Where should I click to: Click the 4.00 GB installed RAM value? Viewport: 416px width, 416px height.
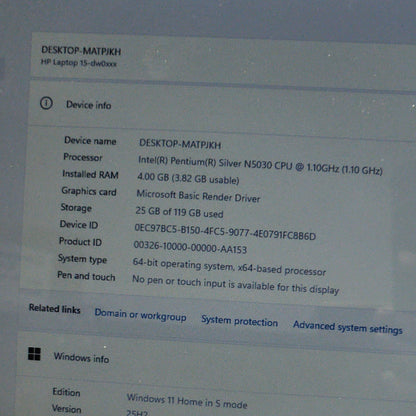pos(188,178)
